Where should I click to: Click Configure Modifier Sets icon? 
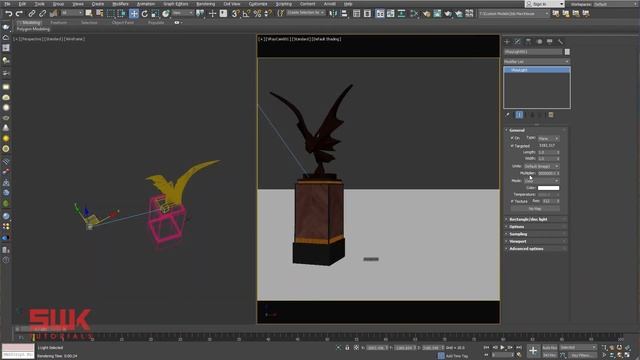coord(551,115)
